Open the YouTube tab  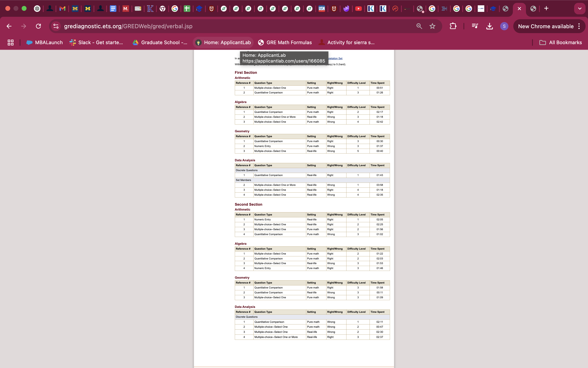(x=358, y=9)
